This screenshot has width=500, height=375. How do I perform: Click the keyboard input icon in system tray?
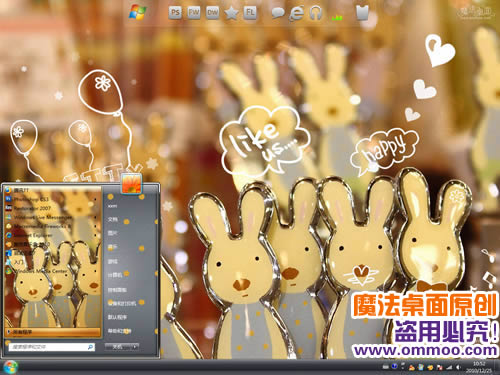(386, 367)
